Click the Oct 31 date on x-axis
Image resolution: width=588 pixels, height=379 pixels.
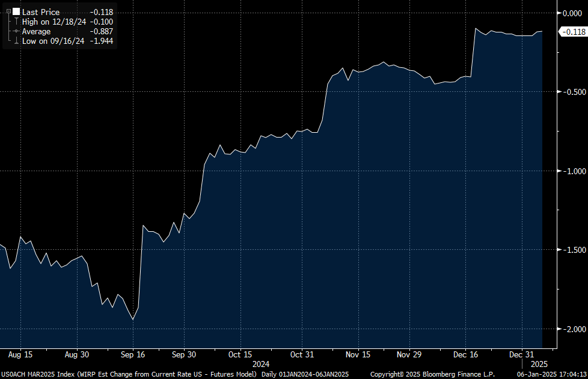click(302, 354)
